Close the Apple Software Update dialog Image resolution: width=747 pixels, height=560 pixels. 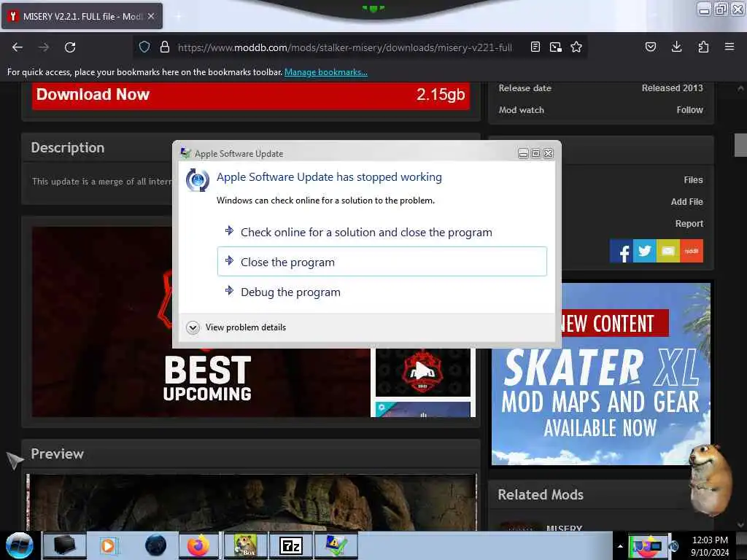click(x=549, y=153)
